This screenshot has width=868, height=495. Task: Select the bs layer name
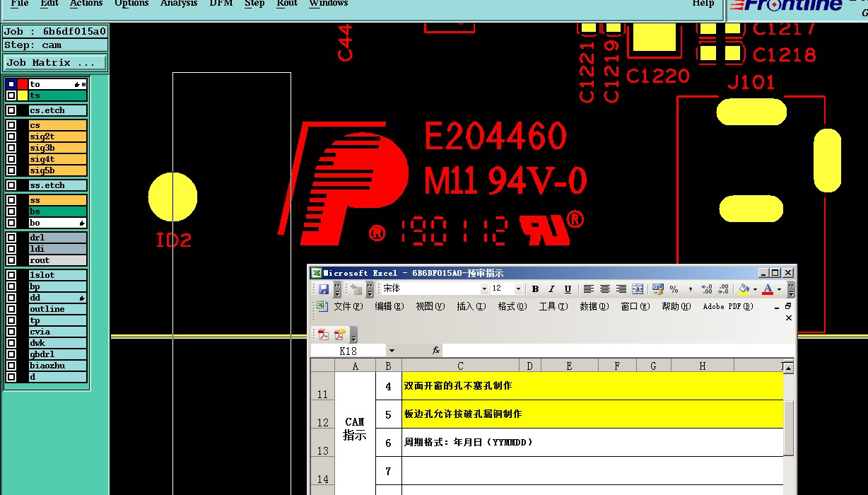(57, 211)
